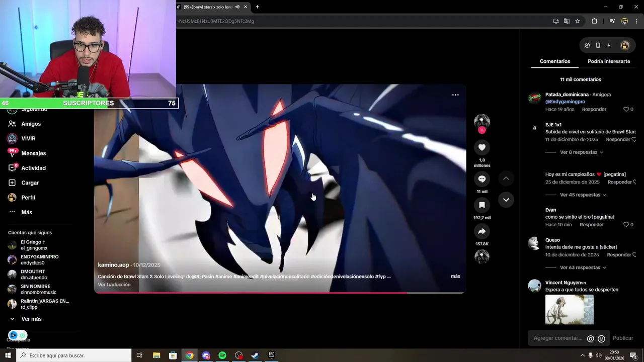Open the @Endygamingpro mention link
The width and height of the screenshot is (644, 362).
click(565, 102)
